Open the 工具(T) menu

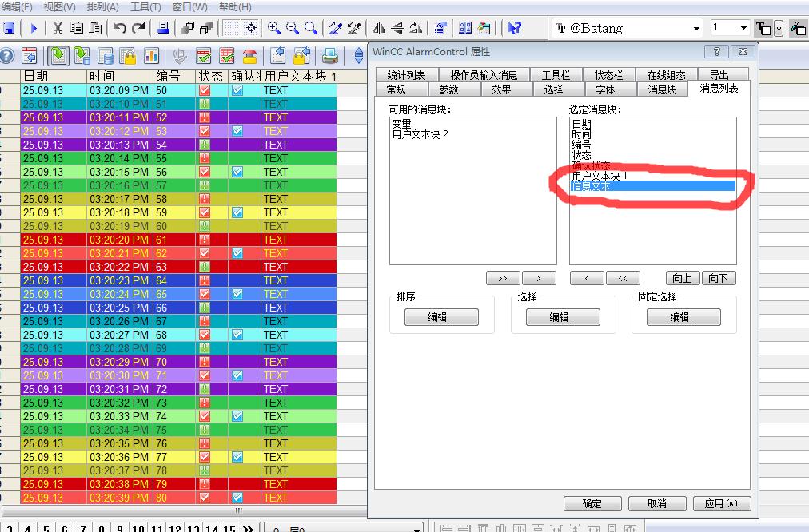(x=145, y=6)
